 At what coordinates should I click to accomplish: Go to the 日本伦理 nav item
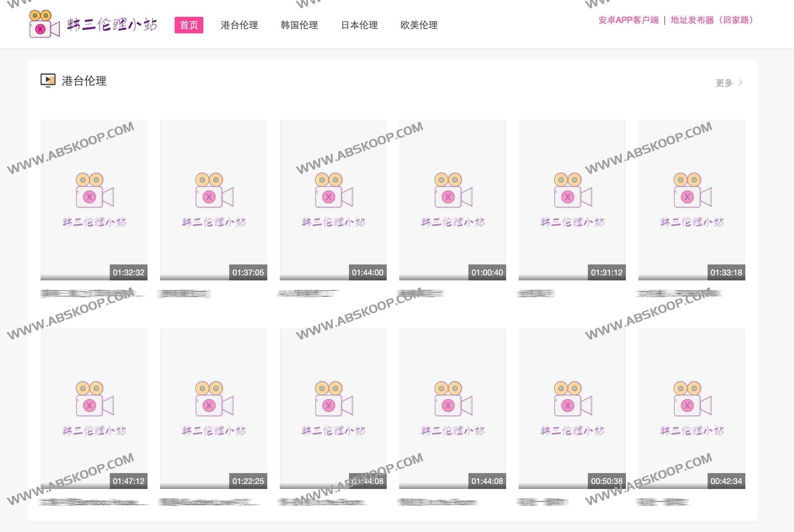pyautogui.click(x=359, y=25)
